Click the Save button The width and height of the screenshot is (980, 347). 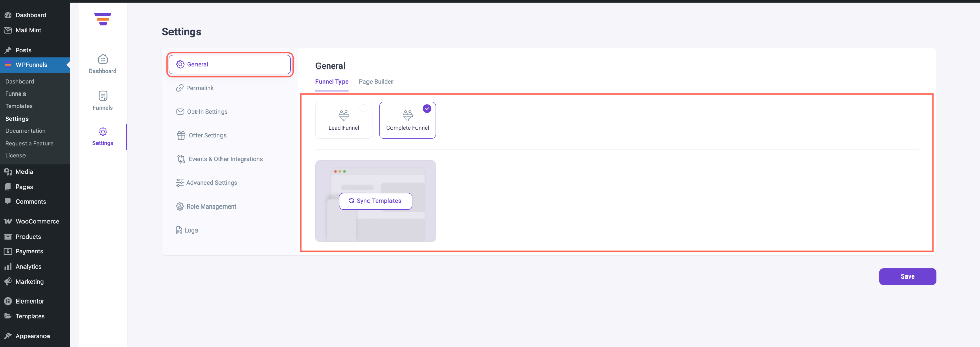click(908, 276)
